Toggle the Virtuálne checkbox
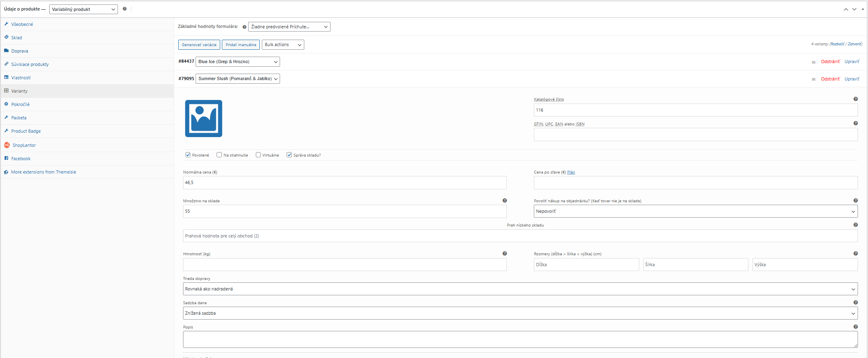This screenshot has width=868, height=358. (258, 155)
